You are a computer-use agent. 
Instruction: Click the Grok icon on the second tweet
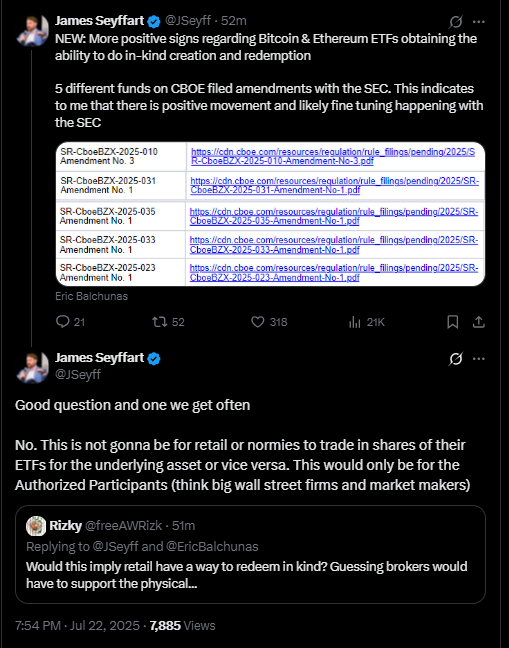point(456,359)
